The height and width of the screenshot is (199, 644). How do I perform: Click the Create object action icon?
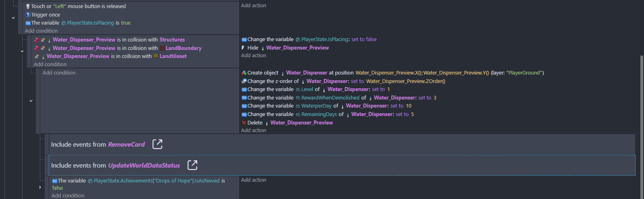point(244,73)
